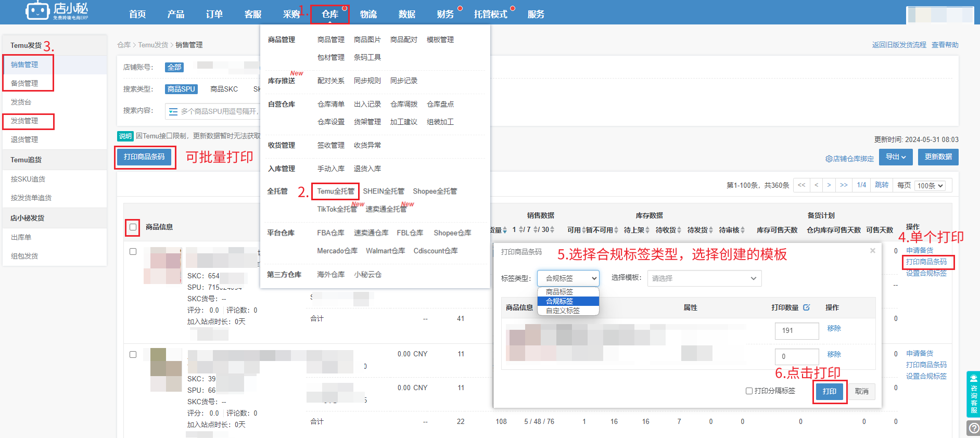Go to first page button <<
Screen dimensions: 980x438
(801, 185)
